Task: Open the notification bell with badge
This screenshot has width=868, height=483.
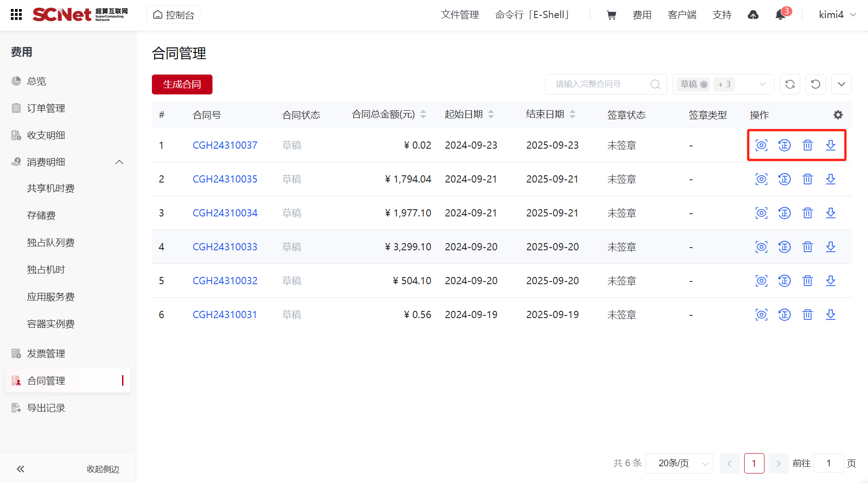Action: click(x=780, y=15)
